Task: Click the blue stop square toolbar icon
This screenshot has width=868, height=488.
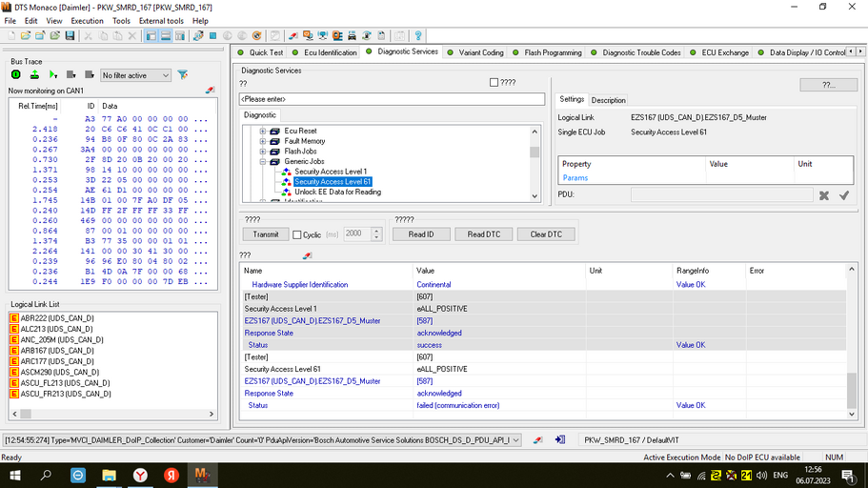Action: click(x=212, y=36)
